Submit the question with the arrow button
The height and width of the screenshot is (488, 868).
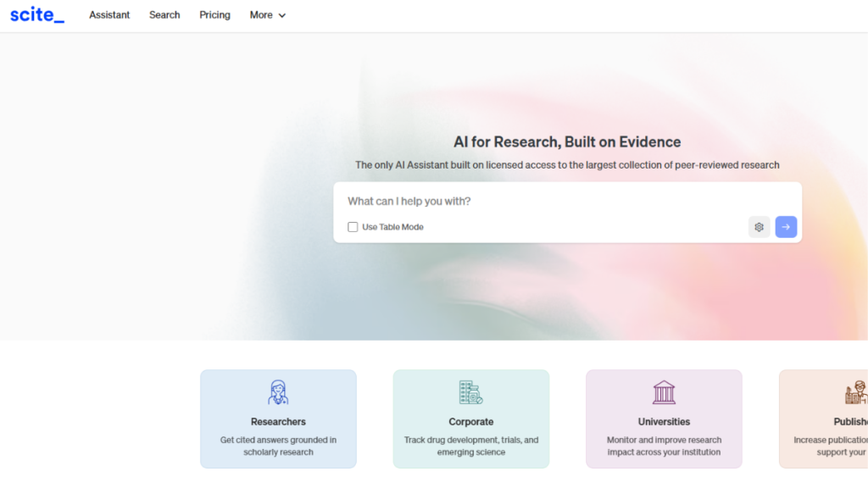[786, 227]
